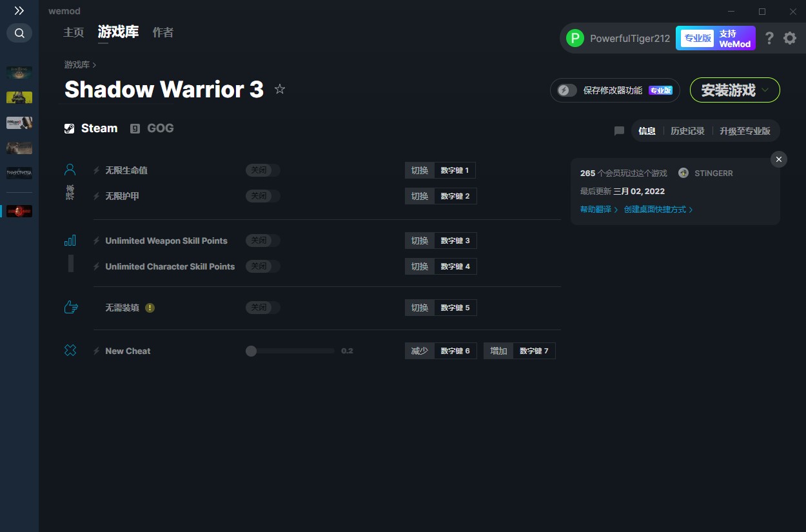
Task: Click 切换 button for 无限护甲
Action: coord(420,196)
